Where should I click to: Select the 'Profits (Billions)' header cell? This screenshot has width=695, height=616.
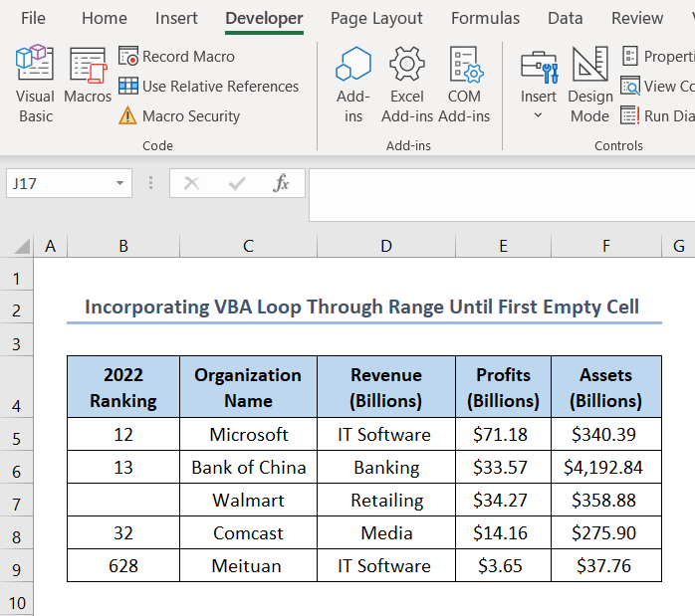pyautogui.click(x=503, y=387)
